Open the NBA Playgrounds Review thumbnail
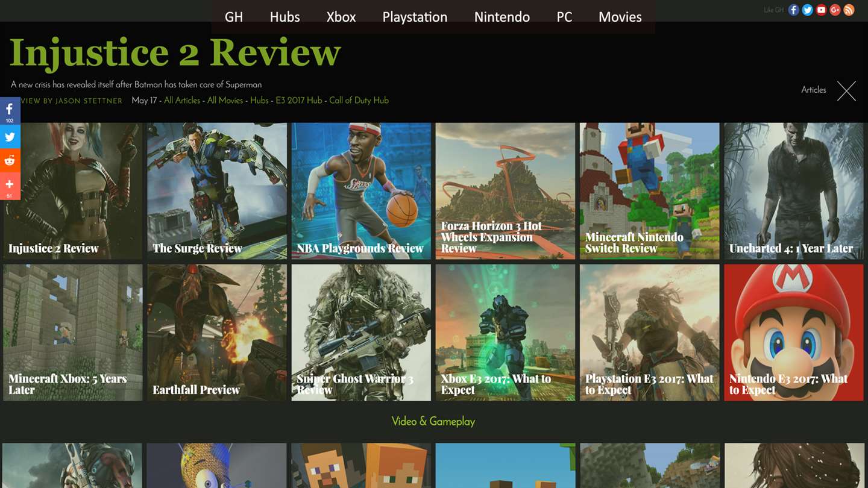The image size is (868, 488). tap(361, 191)
